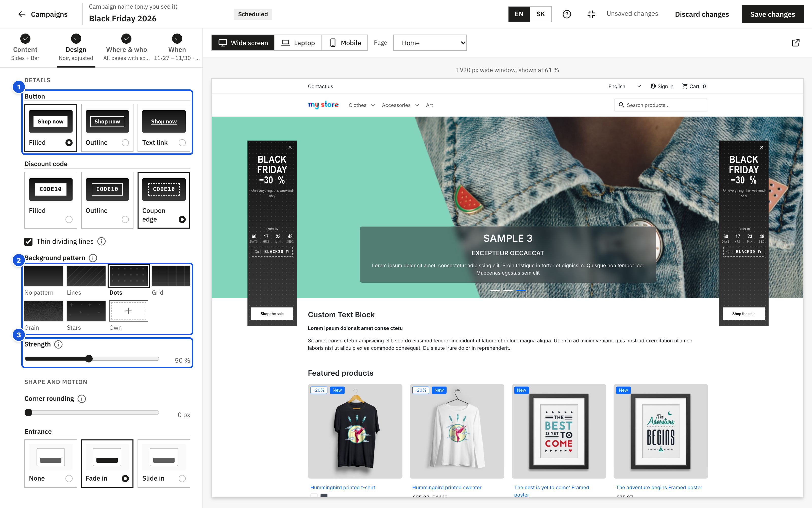Click the Add own pattern plus tile
The image size is (812, 508).
coord(128,311)
